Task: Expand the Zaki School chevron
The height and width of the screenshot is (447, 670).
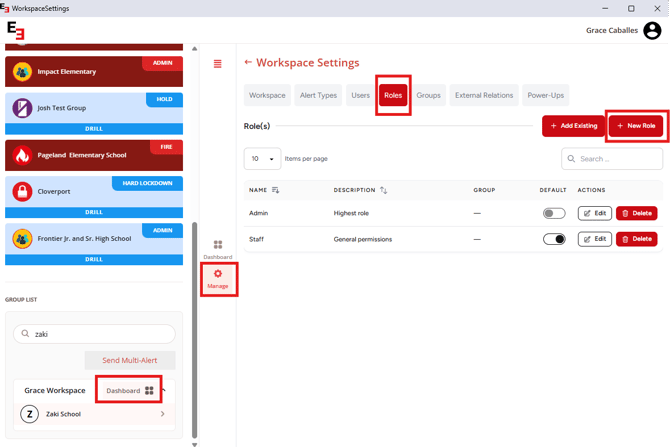Action: click(163, 414)
